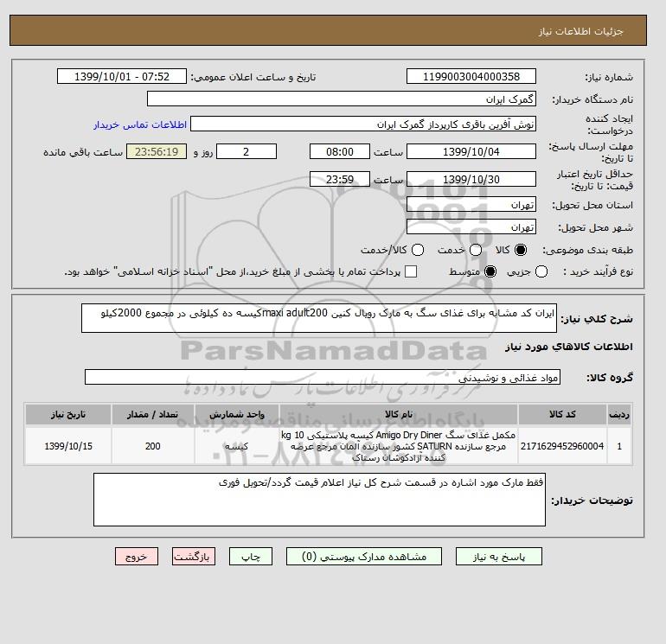Click the validity time field 23:59

click(340, 179)
